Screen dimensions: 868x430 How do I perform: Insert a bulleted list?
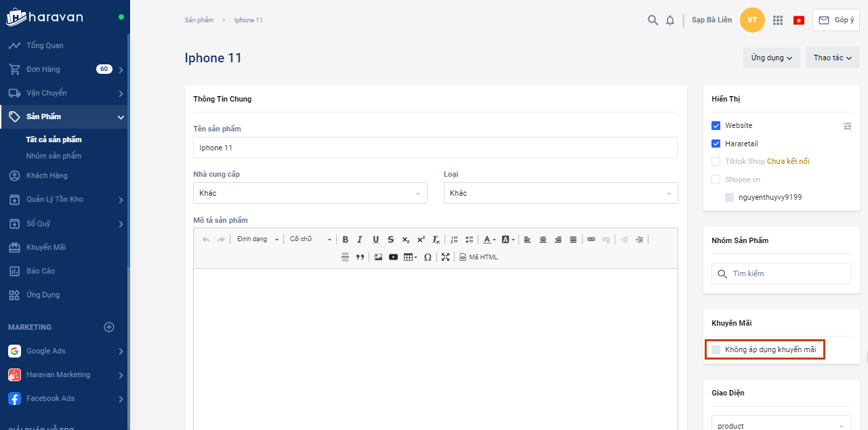tap(470, 239)
